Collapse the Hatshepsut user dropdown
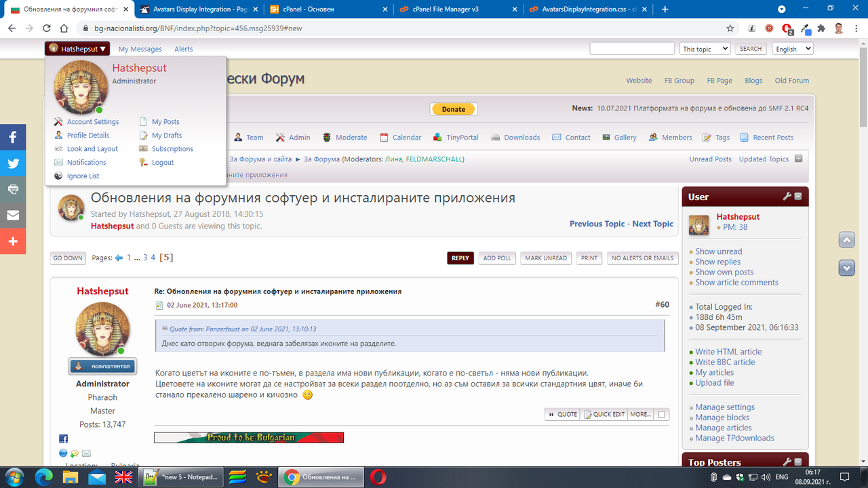Screen dimensions: 868x488 (x=77, y=49)
